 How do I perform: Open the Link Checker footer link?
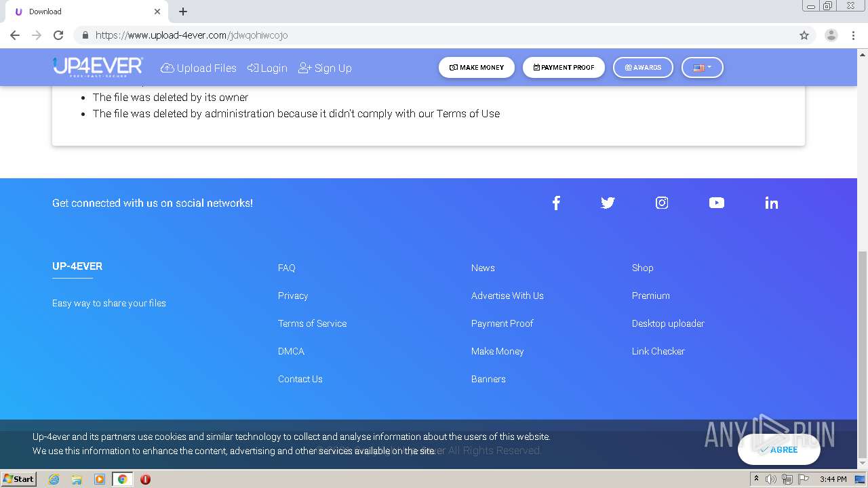pyautogui.click(x=658, y=351)
